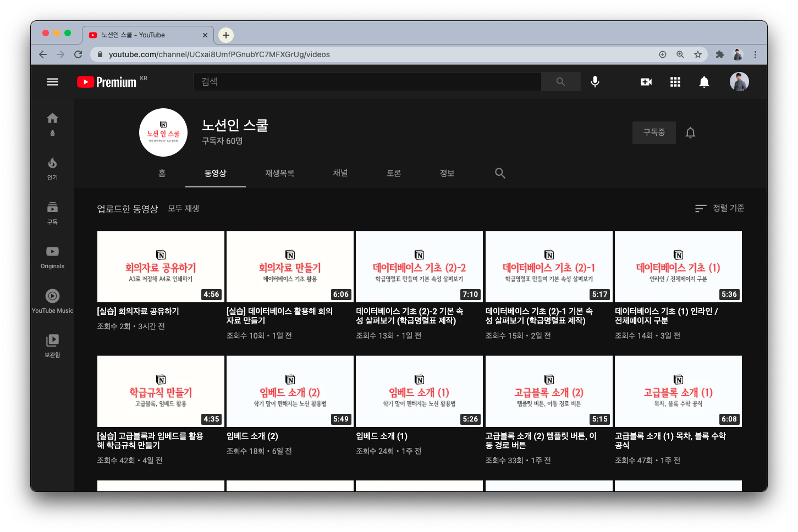Screen dimensions: 798x532
Task: Click the 노션인 스쿨 channel name heading
Action: pyautogui.click(x=235, y=125)
